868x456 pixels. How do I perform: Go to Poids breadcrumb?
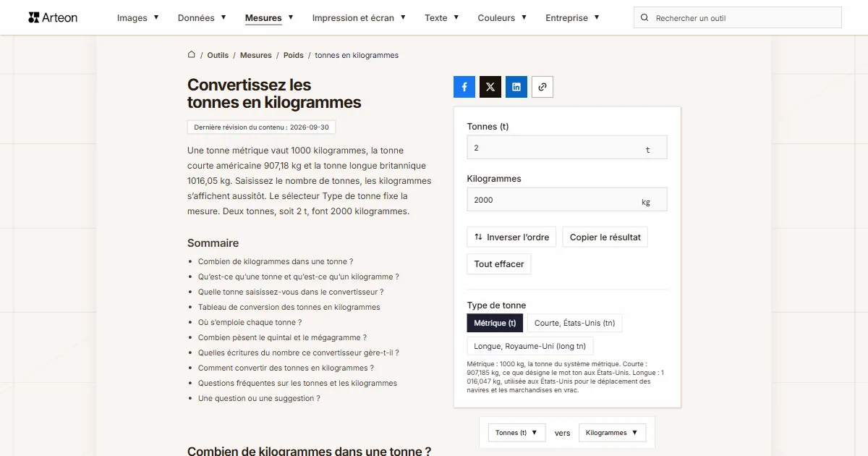click(x=294, y=55)
